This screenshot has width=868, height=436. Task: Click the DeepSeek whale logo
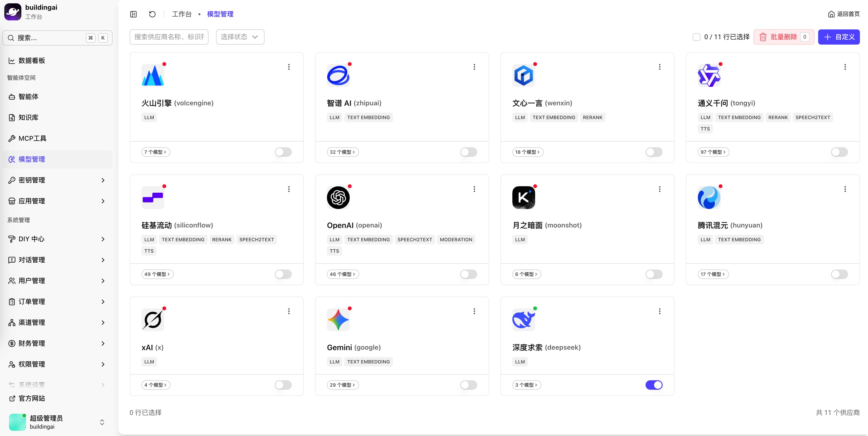tap(523, 320)
